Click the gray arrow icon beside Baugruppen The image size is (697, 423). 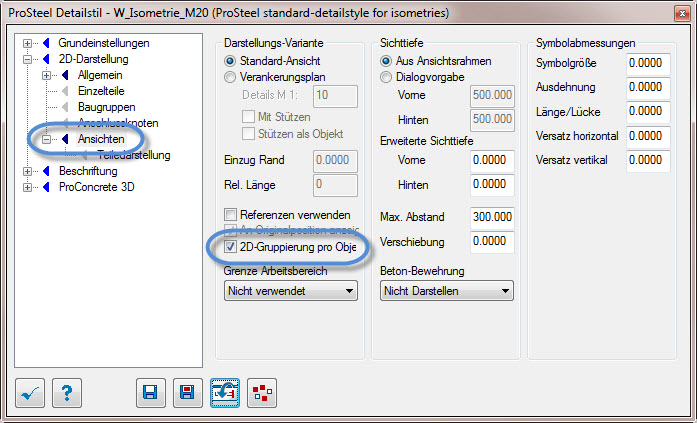65,108
